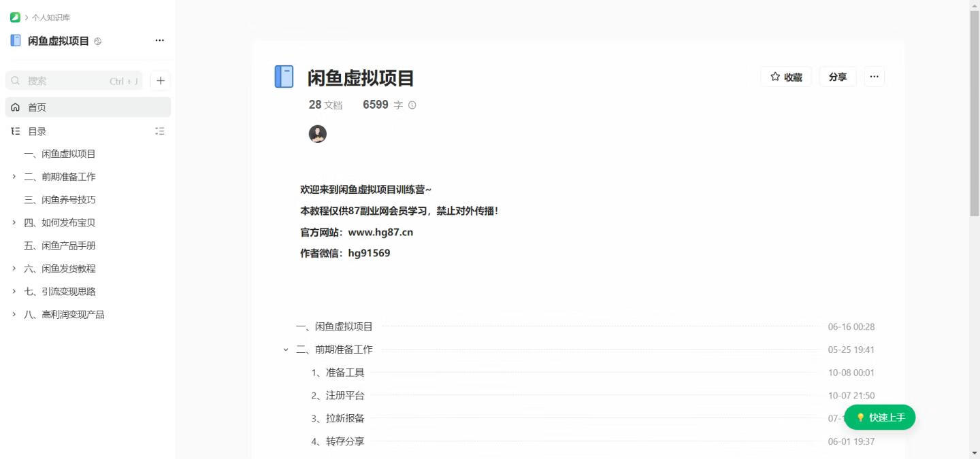
Task: Collapse the main catalog chevron for 二、前期准备工作
Action: (x=286, y=350)
